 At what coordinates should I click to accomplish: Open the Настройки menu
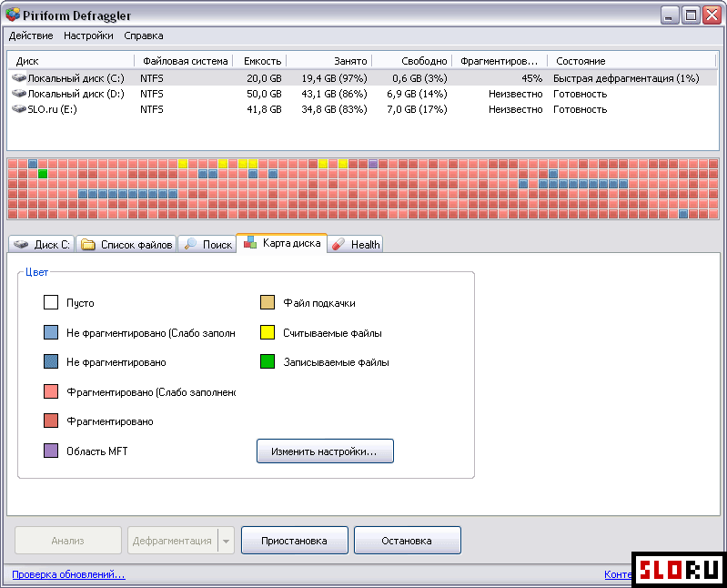tap(88, 35)
